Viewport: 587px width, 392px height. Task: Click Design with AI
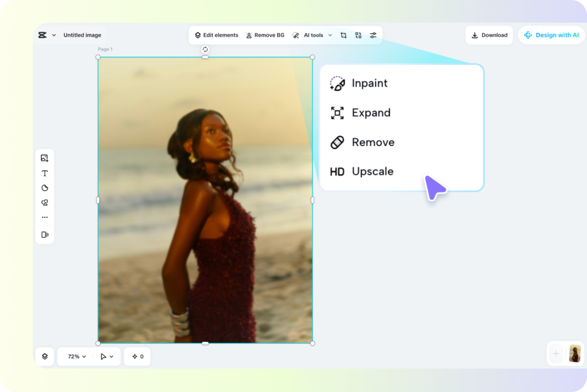click(x=551, y=35)
